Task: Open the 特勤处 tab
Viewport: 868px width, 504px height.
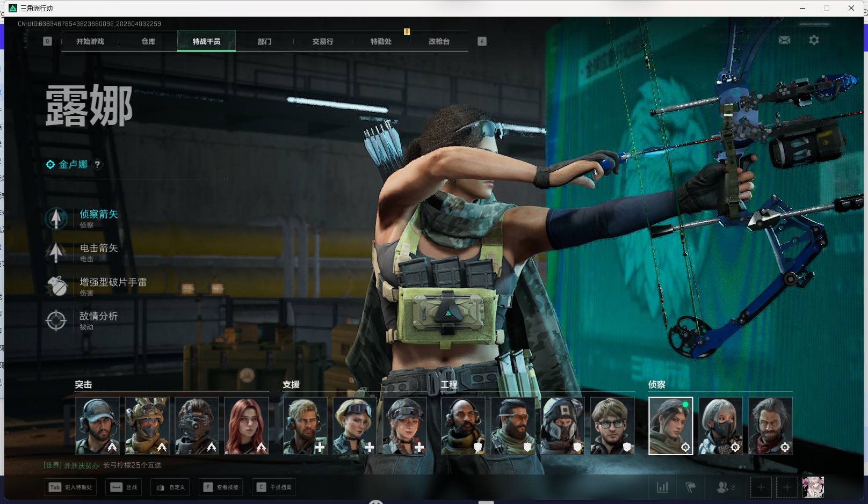Action: pyautogui.click(x=381, y=41)
